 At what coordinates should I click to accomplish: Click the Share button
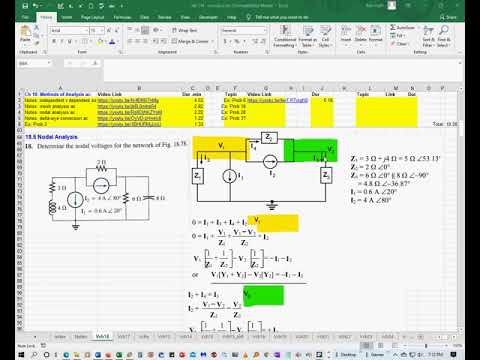[448, 17]
